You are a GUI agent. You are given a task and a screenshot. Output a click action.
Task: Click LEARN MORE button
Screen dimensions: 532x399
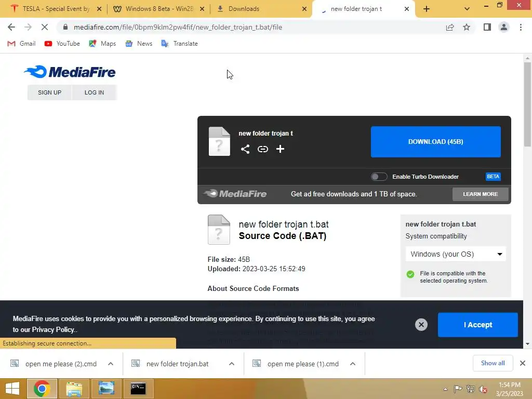(481, 194)
